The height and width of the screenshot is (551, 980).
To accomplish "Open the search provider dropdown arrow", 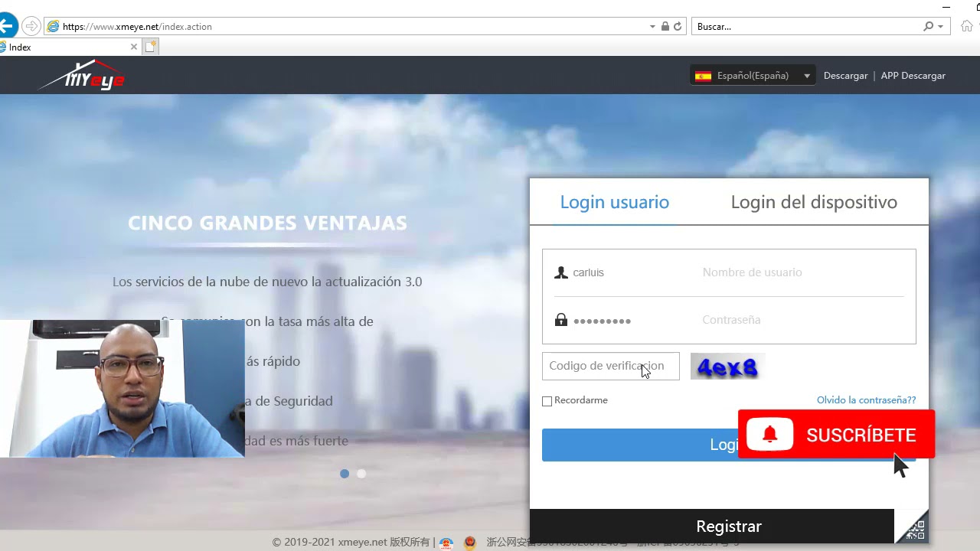I will 941,26.
